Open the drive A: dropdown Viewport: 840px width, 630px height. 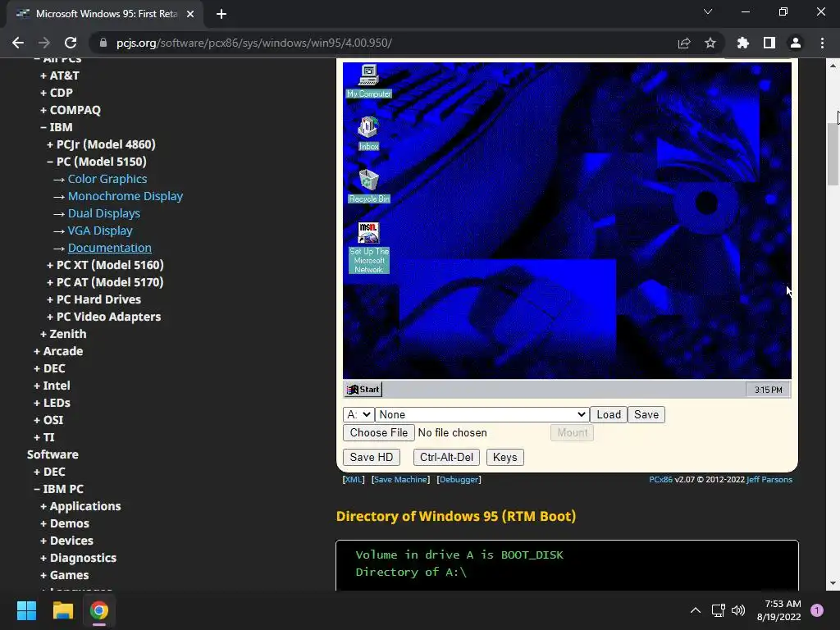(358, 414)
